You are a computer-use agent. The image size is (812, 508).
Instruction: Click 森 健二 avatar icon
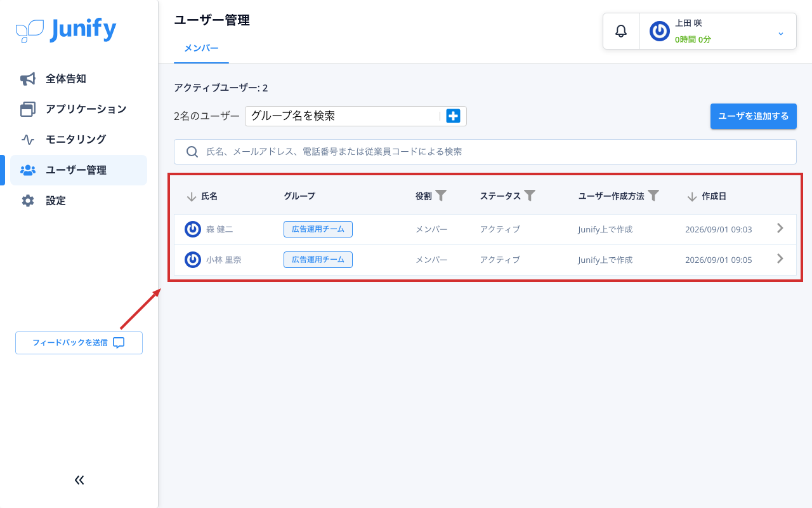(193, 229)
